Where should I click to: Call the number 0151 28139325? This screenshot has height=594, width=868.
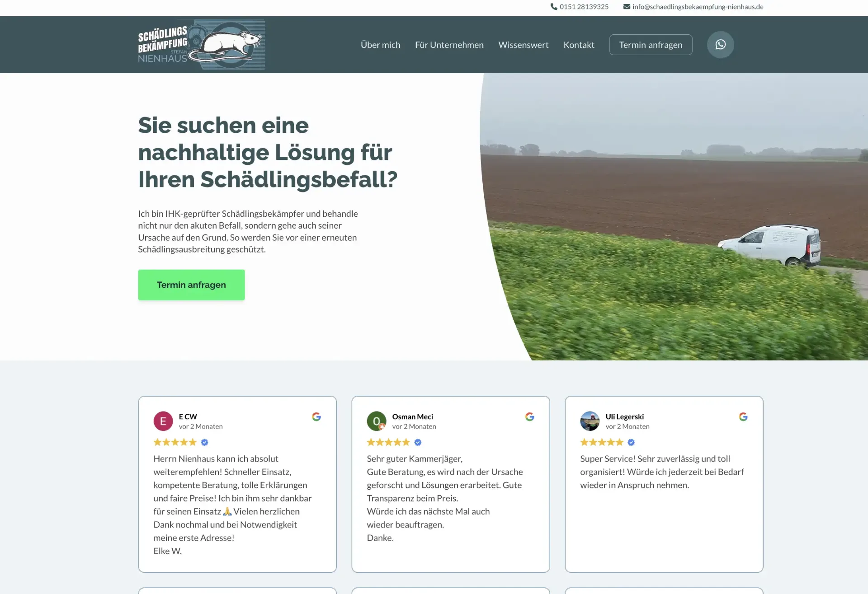583,6
